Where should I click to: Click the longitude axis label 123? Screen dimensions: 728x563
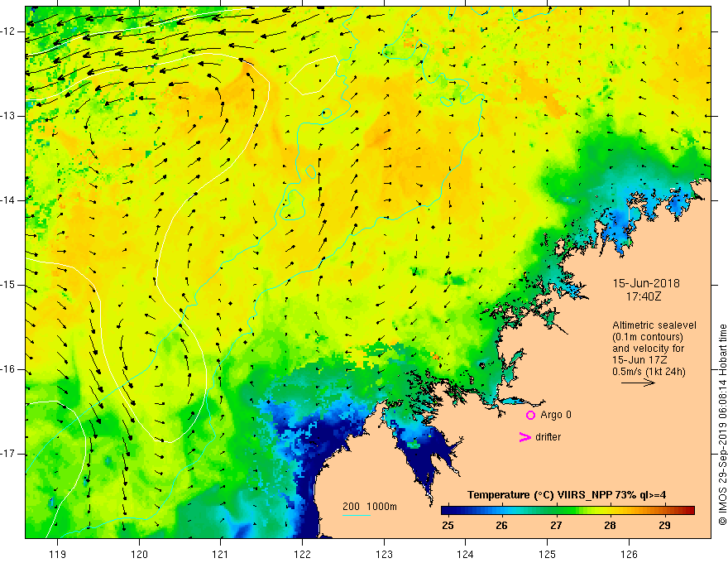[x=384, y=554]
